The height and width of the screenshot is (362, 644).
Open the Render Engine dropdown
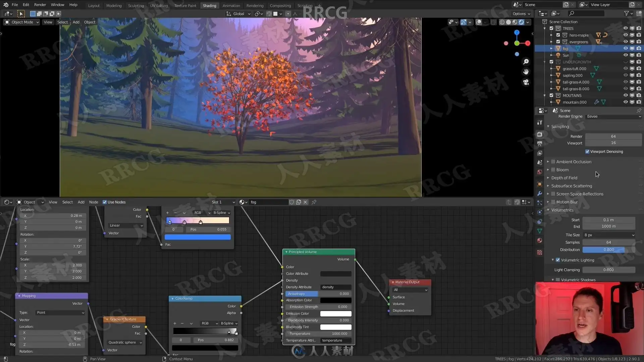[613, 117]
